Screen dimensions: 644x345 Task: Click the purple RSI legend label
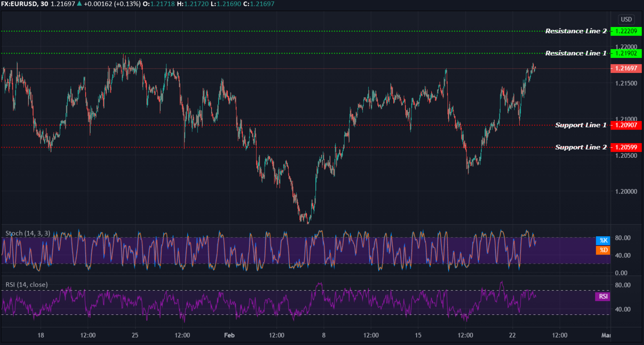point(603,296)
